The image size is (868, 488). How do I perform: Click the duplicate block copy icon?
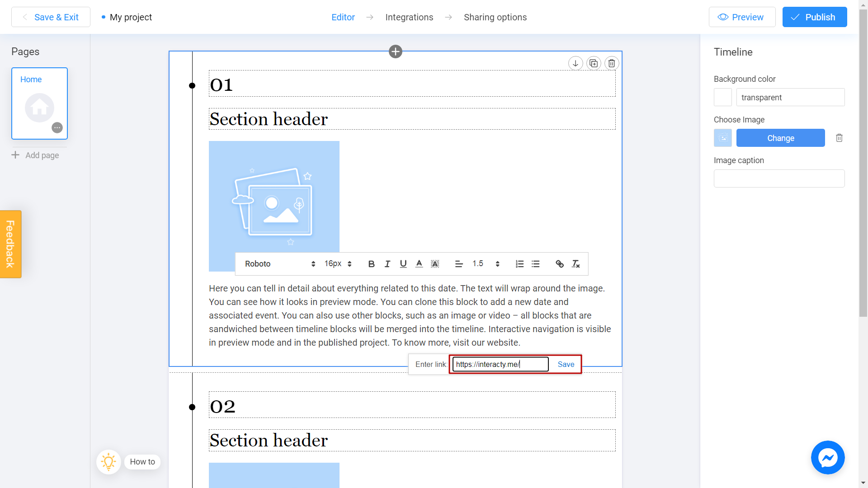[594, 63]
